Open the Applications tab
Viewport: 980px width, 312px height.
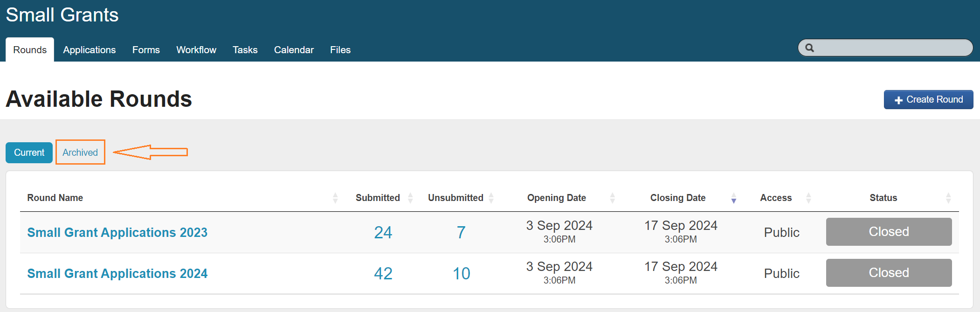90,50
